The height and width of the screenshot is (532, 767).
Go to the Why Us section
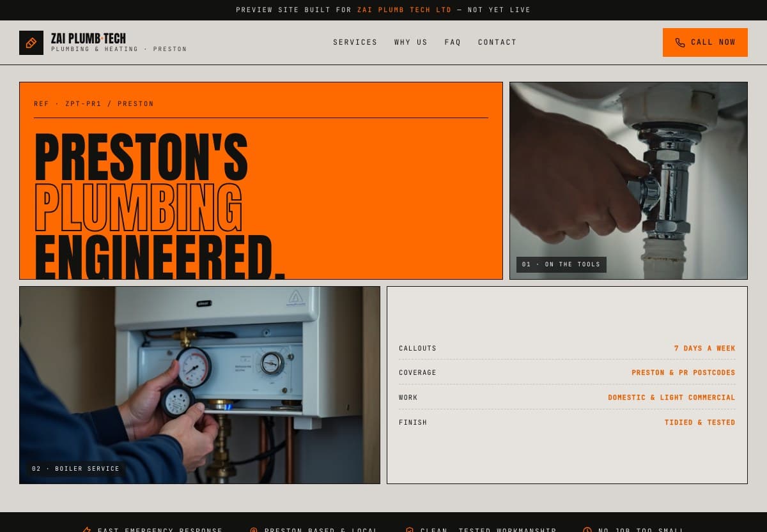tap(411, 42)
